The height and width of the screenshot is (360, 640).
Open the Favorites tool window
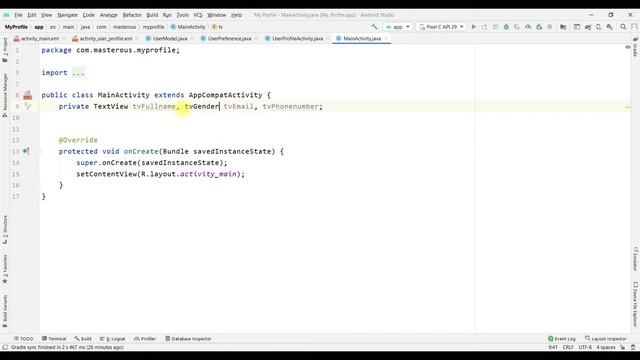point(5,269)
